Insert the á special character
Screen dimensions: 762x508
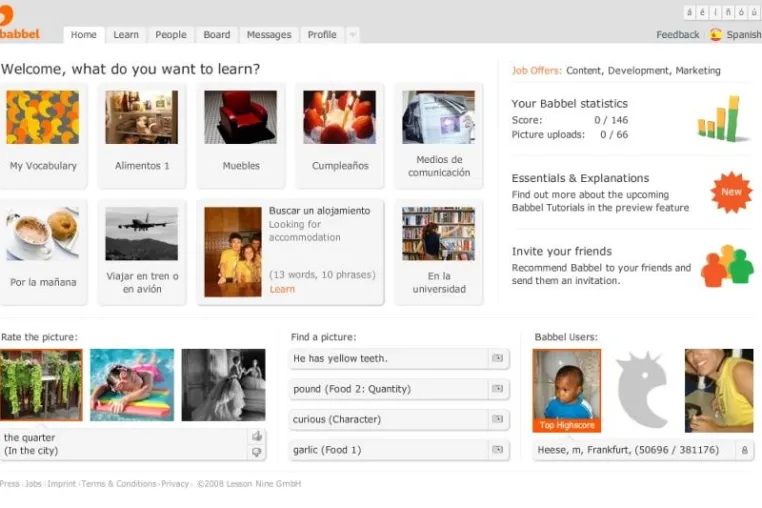(x=690, y=12)
